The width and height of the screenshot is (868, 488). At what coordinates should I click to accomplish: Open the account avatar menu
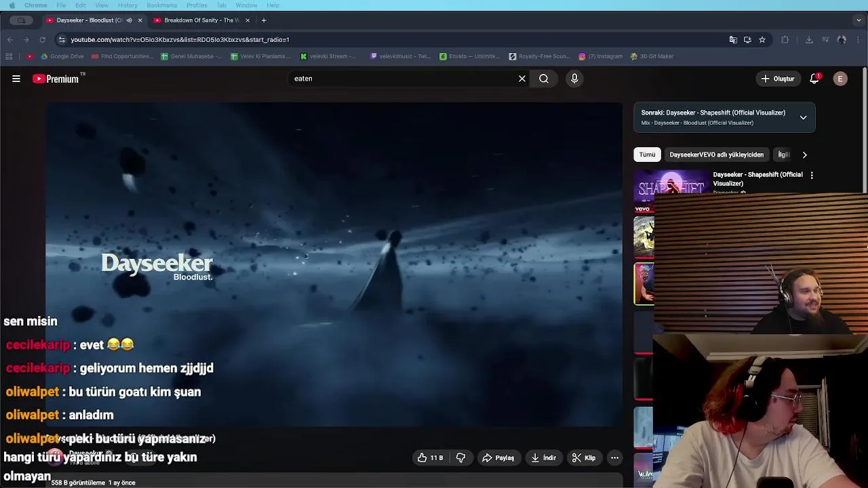click(840, 79)
